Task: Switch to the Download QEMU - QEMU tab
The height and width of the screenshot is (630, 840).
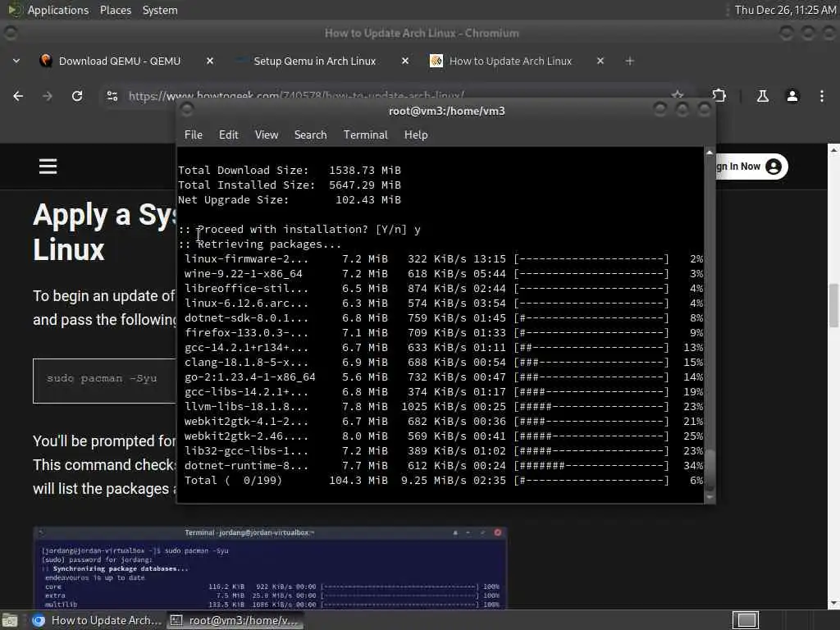Action: pyautogui.click(x=120, y=61)
